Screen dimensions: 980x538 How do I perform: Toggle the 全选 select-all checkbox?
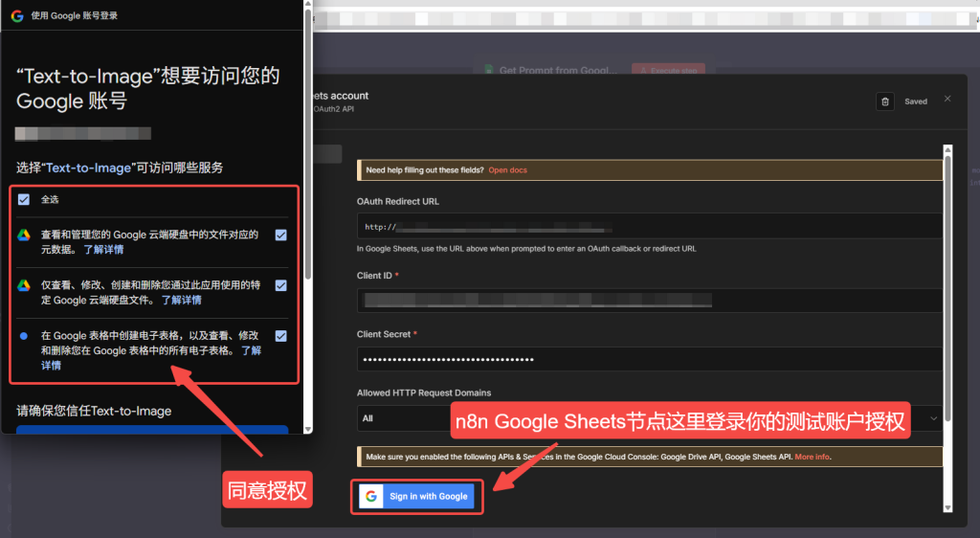pyautogui.click(x=24, y=199)
